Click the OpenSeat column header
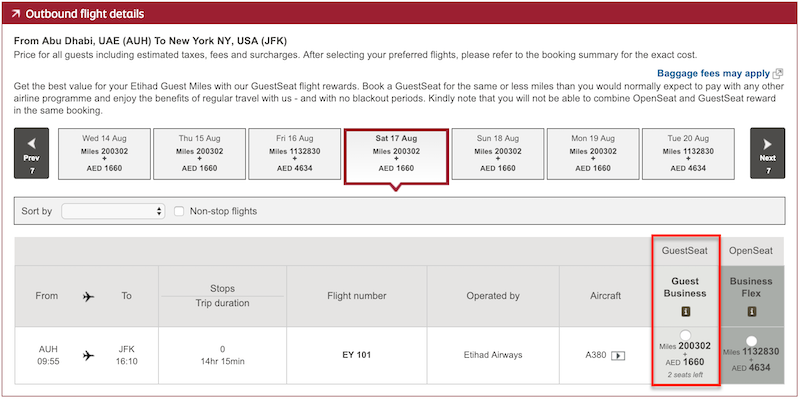This screenshot has height=399, width=800. point(751,251)
